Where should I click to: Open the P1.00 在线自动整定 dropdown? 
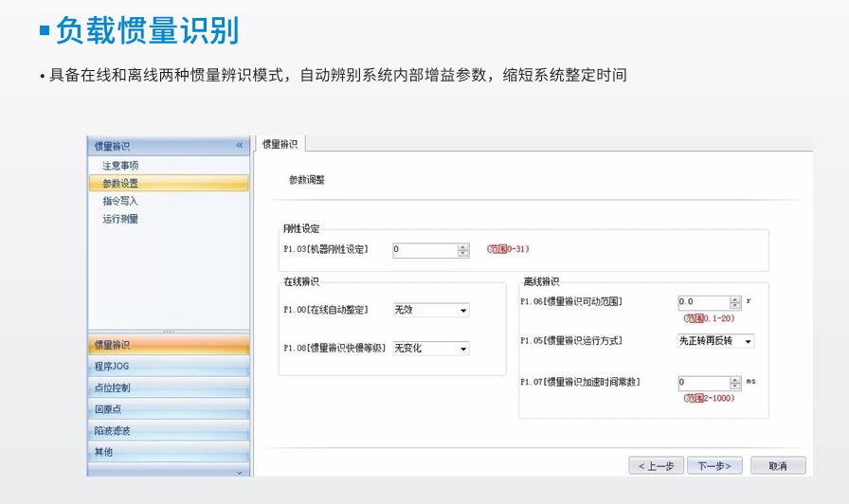point(431,310)
